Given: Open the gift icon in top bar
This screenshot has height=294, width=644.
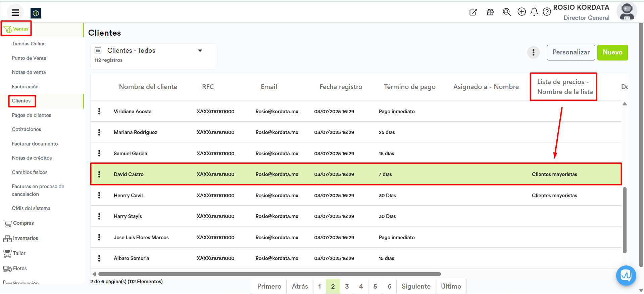Looking at the screenshot, I should click(x=490, y=12).
